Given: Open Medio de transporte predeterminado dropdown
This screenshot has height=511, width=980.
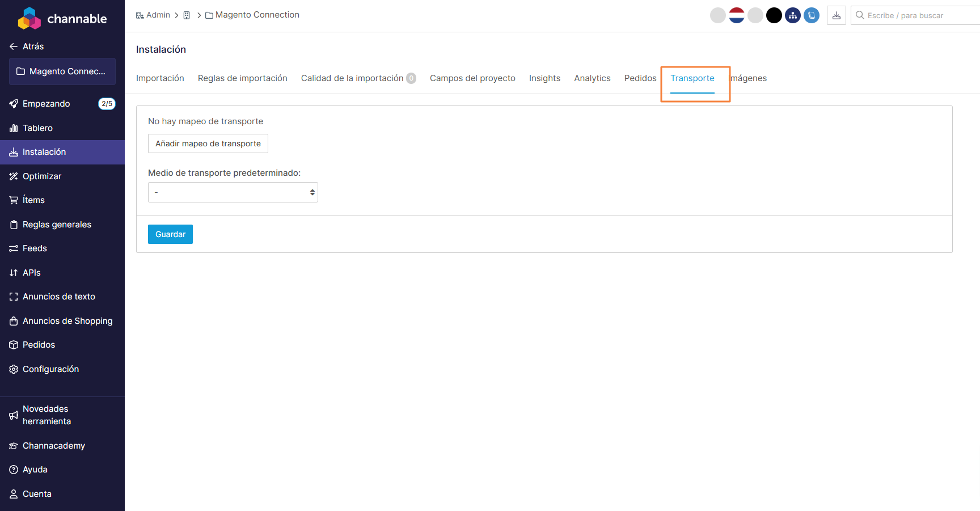Looking at the screenshot, I should [233, 192].
